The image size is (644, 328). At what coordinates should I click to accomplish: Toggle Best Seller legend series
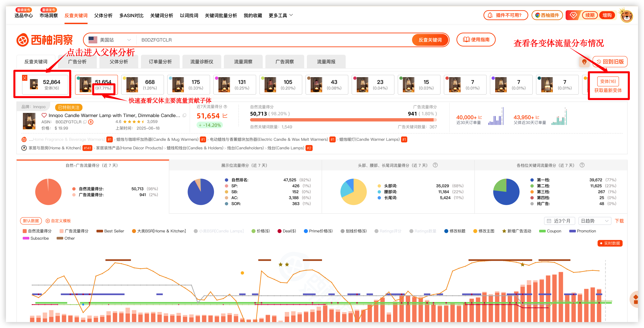click(110, 231)
